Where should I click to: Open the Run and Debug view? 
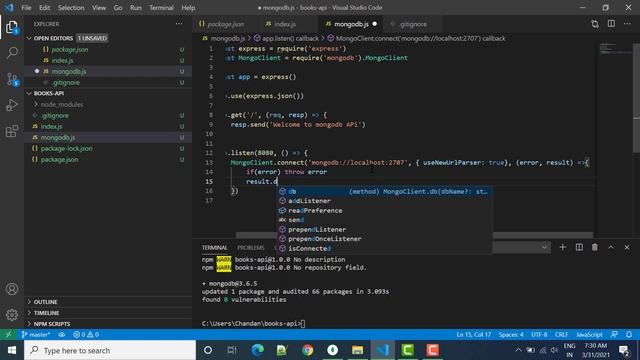coord(12,105)
